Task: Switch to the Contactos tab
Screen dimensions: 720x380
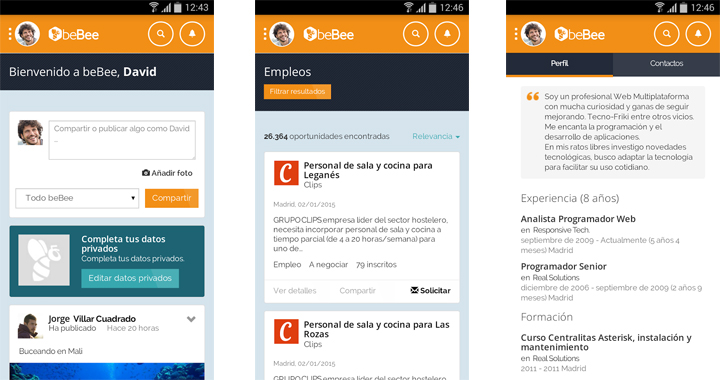Action: (x=666, y=64)
